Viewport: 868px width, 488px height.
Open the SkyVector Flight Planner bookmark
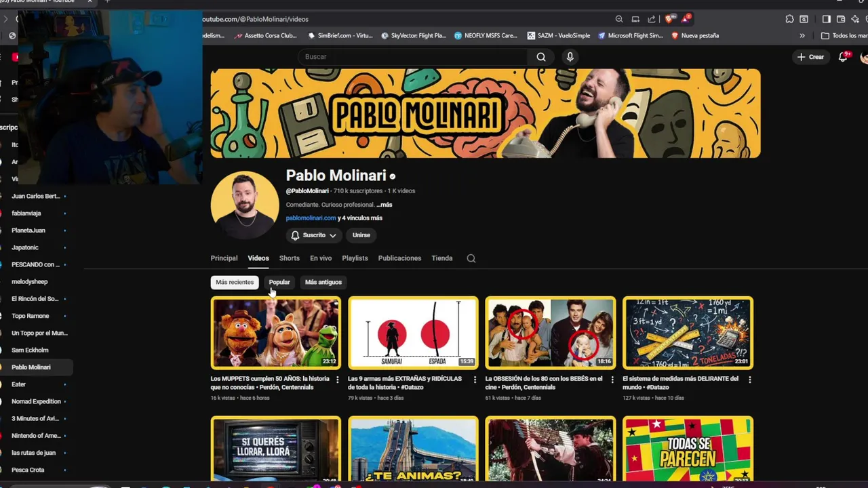[x=414, y=35]
